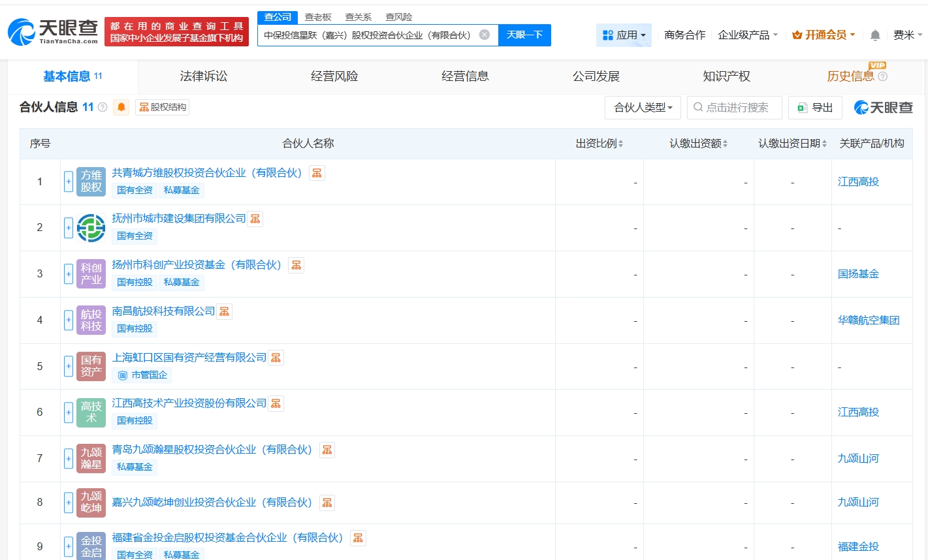
Task: Select the 查风险 search tab
Action: (x=398, y=17)
